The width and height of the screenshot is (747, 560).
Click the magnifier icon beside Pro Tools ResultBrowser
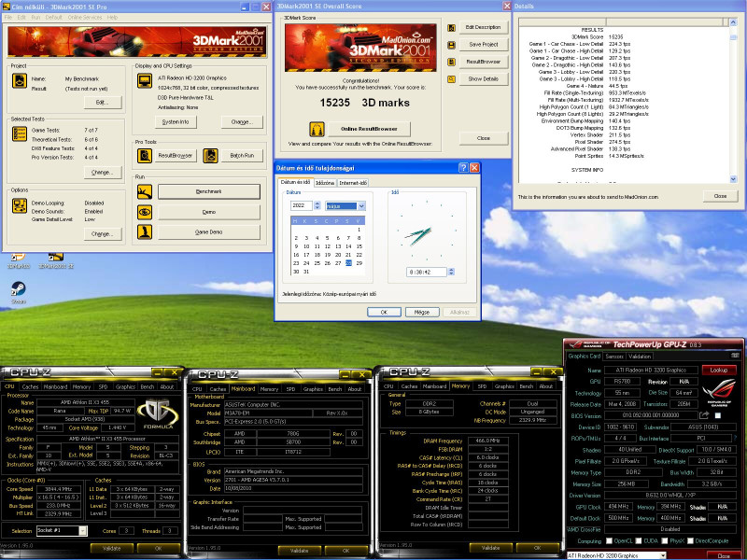(x=145, y=155)
